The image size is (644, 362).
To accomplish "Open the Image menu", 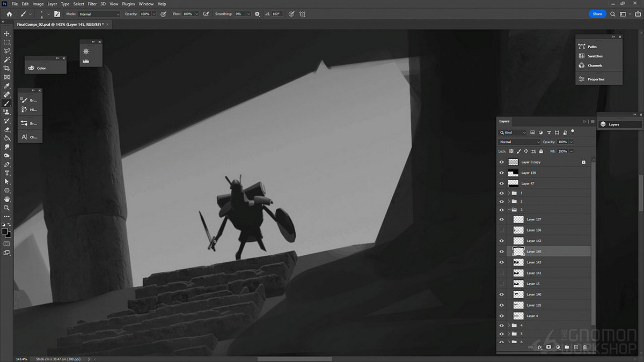I will (38, 4).
